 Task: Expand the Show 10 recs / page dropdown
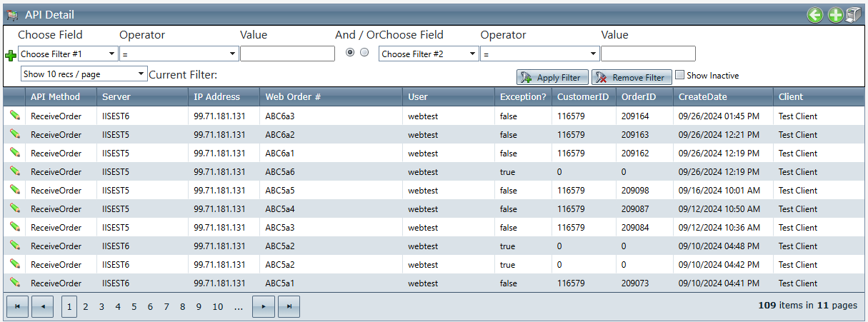point(84,74)
